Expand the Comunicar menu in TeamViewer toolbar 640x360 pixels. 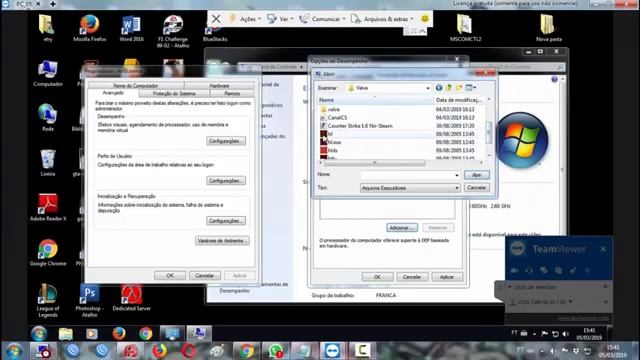coord(322,19)
